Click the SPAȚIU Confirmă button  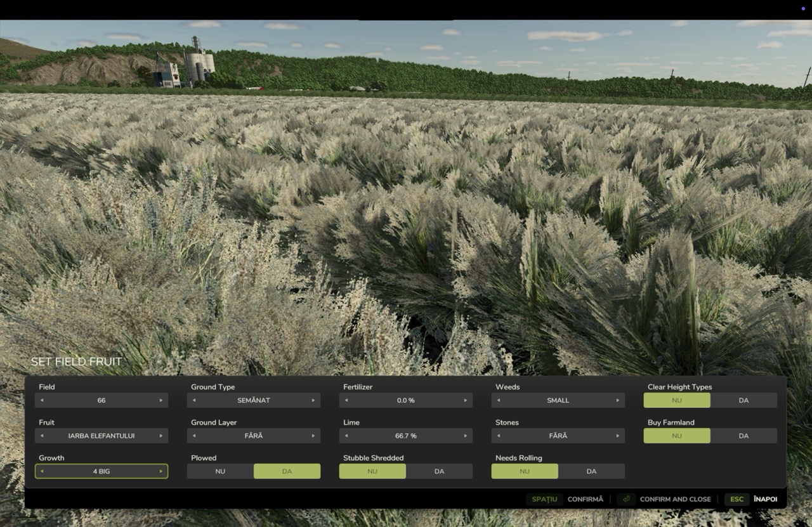point(565,499)
